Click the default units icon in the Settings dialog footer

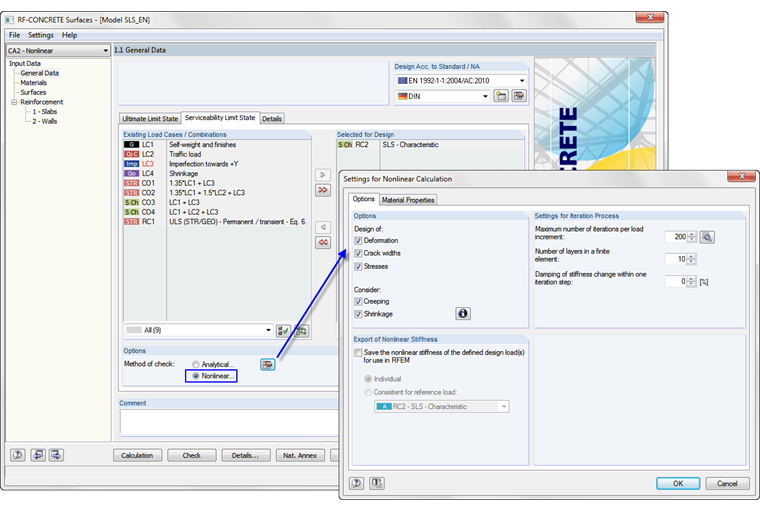377,483
